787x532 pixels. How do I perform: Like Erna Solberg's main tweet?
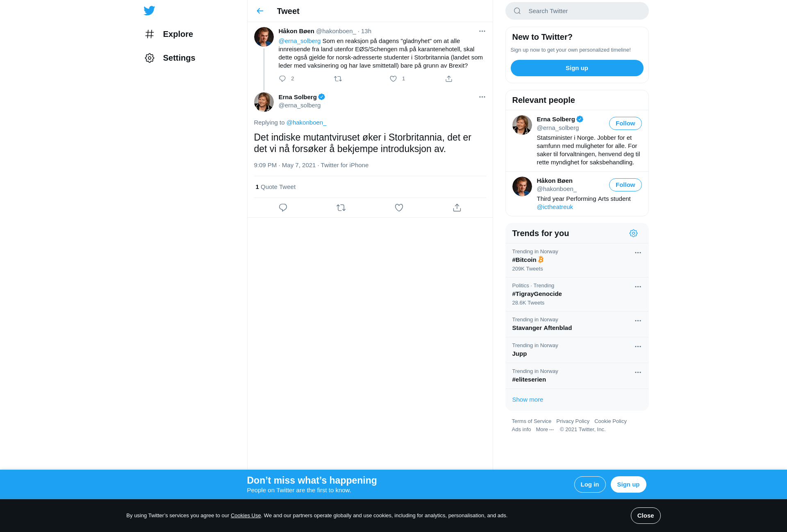click(x=399, y=208)
